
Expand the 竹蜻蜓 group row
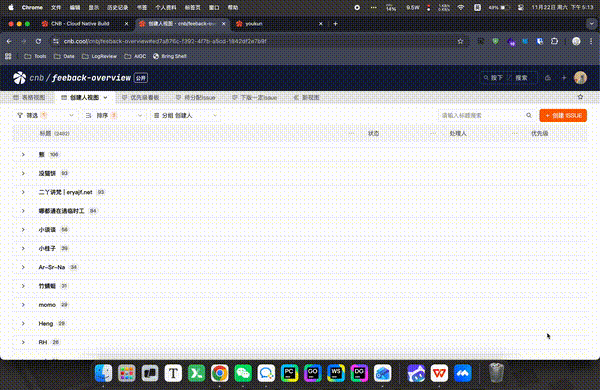pyautogui.click(x=23, y=286)
